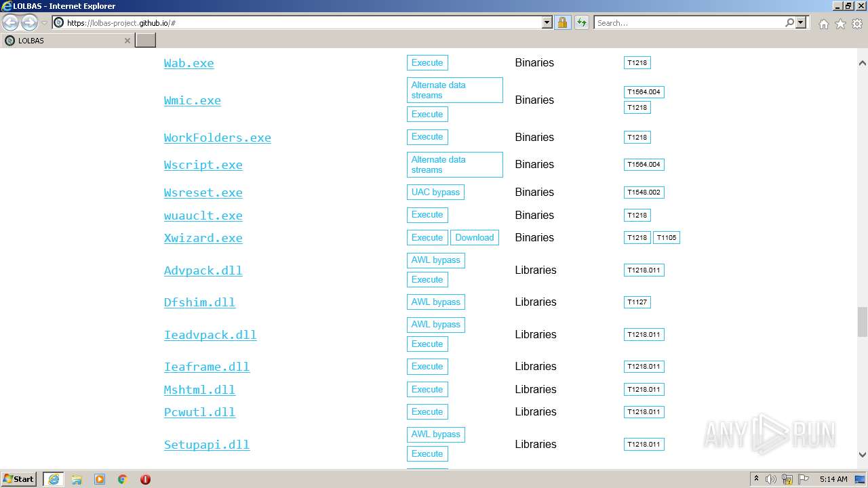
Task: Click Execute tag in Wab.exe row
Action: pyautogui.click(x=427, y=62)
